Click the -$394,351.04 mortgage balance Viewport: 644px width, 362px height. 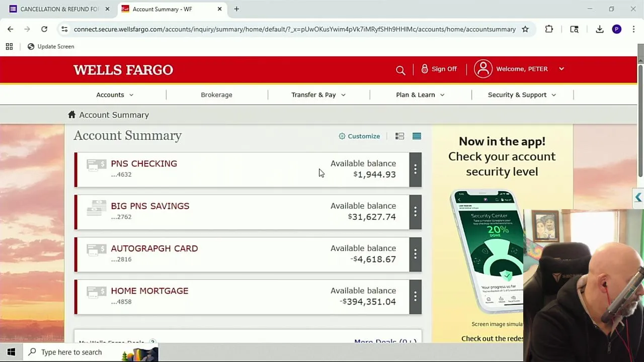[368, 302]
